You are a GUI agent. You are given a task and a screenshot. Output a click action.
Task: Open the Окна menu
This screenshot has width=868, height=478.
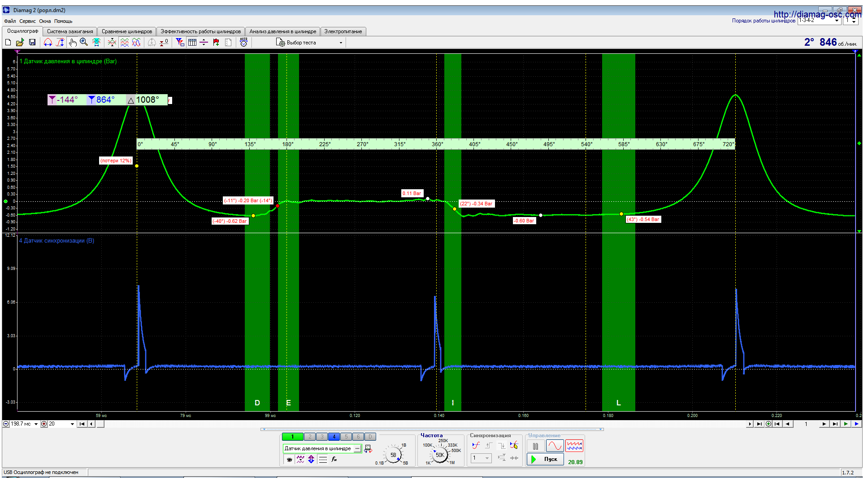click(45, 21)
